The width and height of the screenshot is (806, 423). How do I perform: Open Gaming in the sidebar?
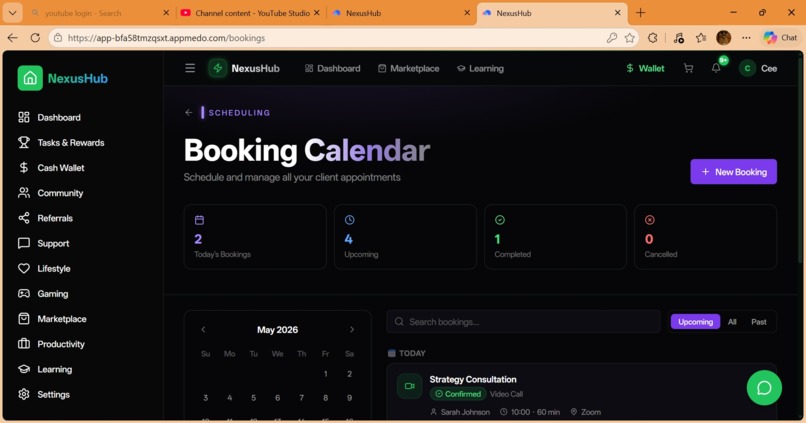click(43, 293)
